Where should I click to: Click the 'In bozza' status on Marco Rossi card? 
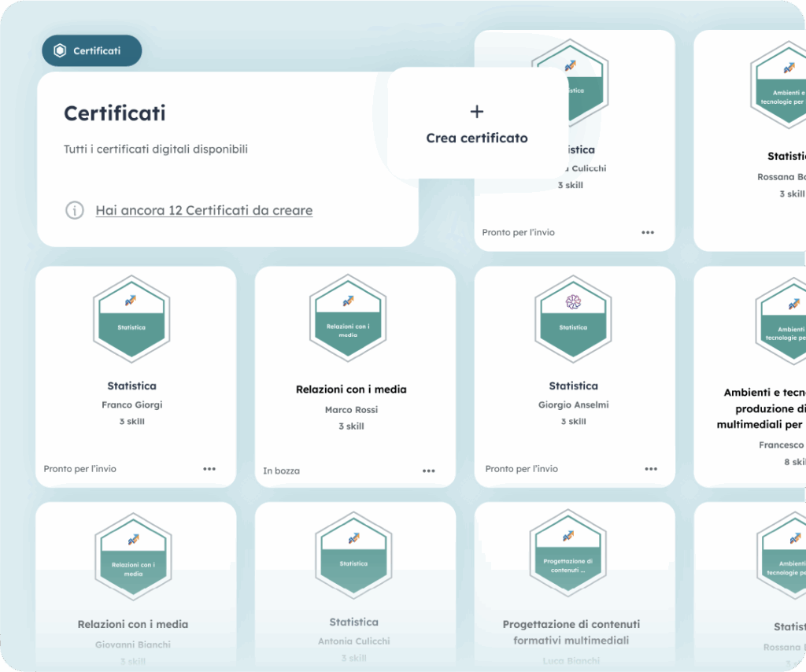coord(281,471)
